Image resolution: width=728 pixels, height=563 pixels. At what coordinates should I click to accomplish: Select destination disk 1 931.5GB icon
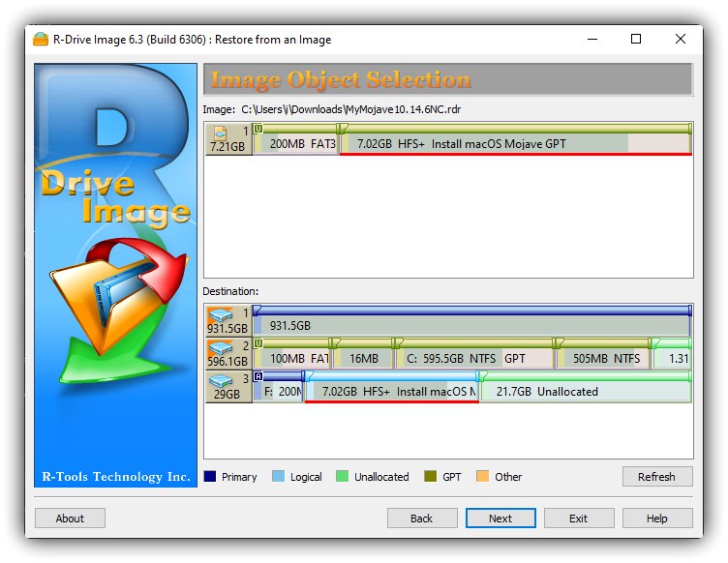click(228, 321)
